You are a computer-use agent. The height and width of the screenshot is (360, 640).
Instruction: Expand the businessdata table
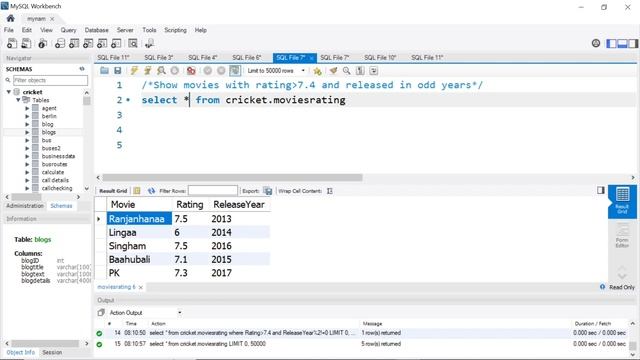tap(27, 156)
